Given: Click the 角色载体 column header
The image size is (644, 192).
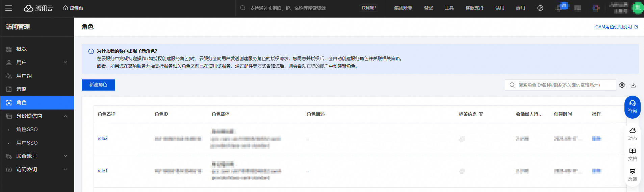Looking at the screenshot, I should [x=221, y=114].
